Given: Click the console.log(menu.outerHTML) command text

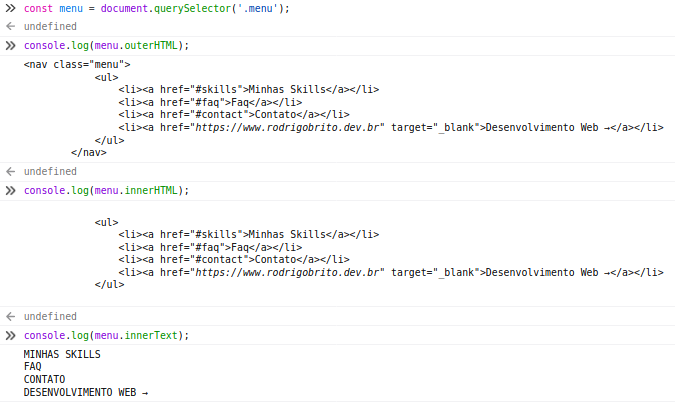Looking at the screenshot, I should tap(106, 46).
